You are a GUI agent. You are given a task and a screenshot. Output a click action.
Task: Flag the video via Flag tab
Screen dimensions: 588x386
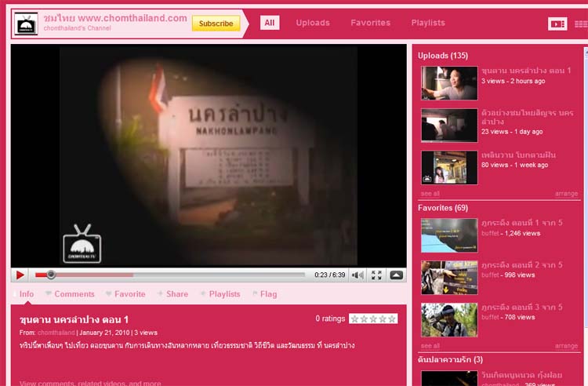268,293
